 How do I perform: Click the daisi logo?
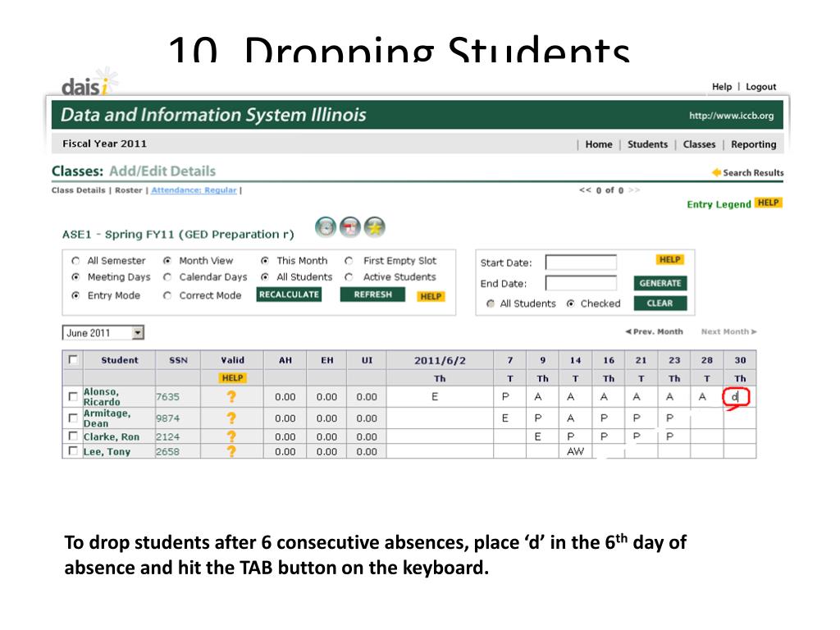coord(89,83)
